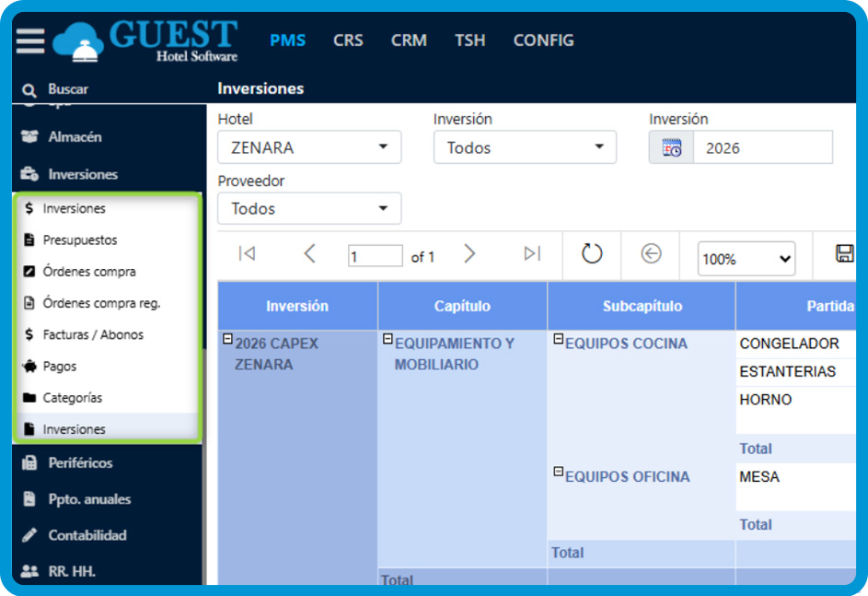Click the back arrow circle icon
This screenshot has height=596, width=868.
tap(651, 253)
